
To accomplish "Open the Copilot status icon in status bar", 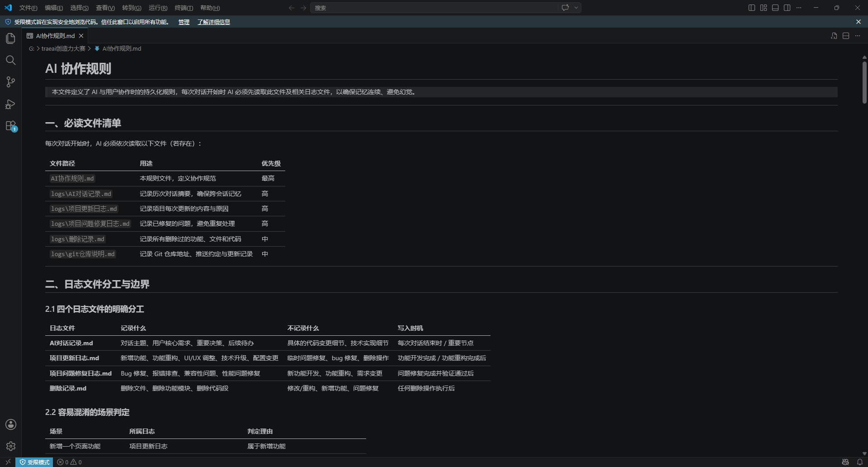I will coord(845,462).
